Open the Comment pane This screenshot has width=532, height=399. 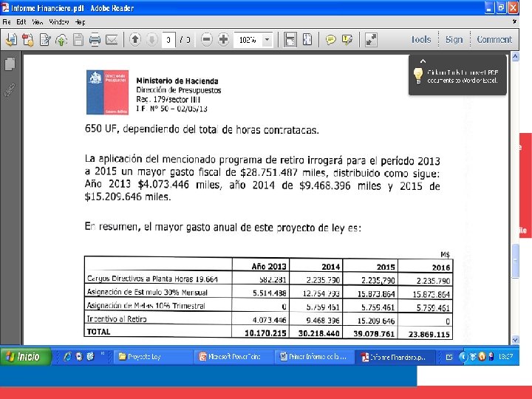coord(494,40)
